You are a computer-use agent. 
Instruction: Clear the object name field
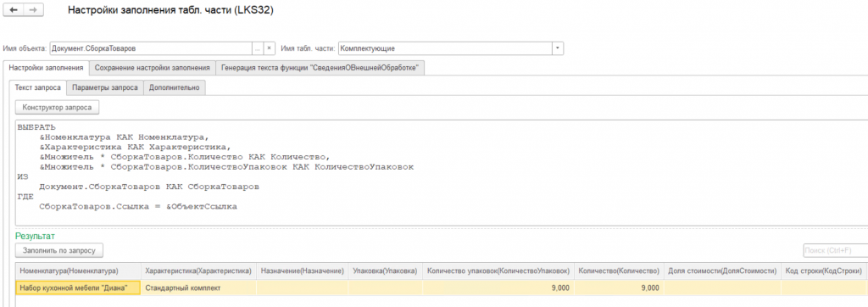point(269,48)
